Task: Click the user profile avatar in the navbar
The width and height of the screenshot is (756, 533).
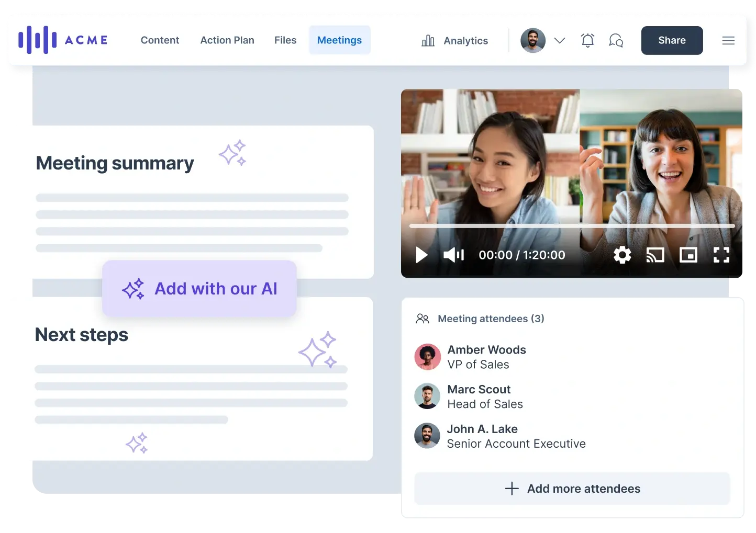Action: 533,40
